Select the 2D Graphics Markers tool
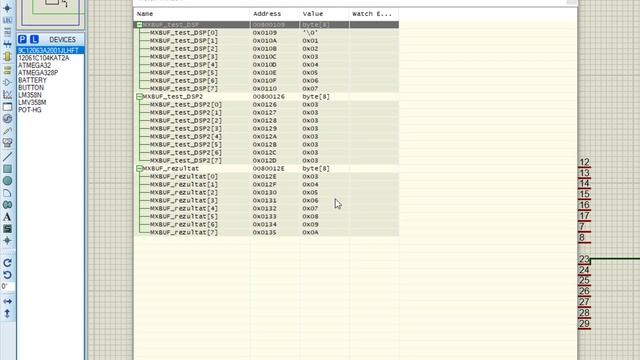Image resolution: width=640 pixels, height=360 pixels. [x=7, y=241]
